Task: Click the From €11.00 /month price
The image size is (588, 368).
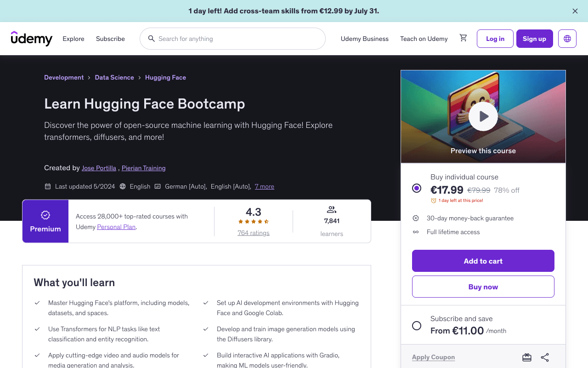Action: pyautogui.click(x=468, y=331)
